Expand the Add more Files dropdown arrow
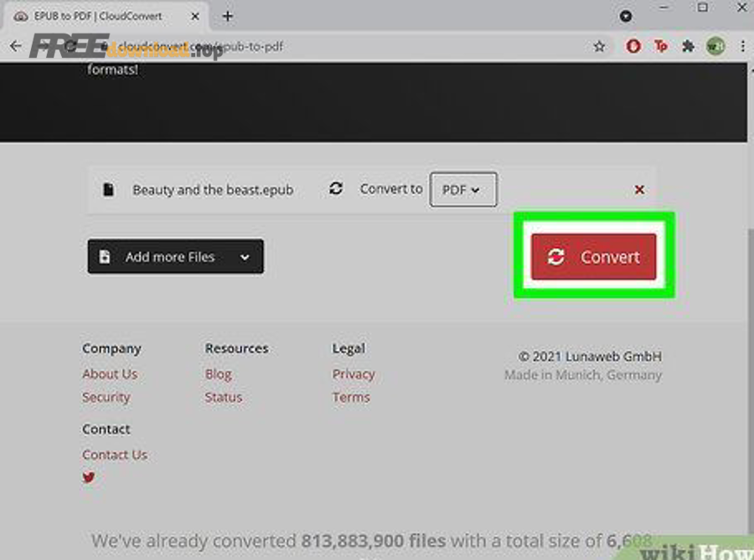 coord(245,258)
